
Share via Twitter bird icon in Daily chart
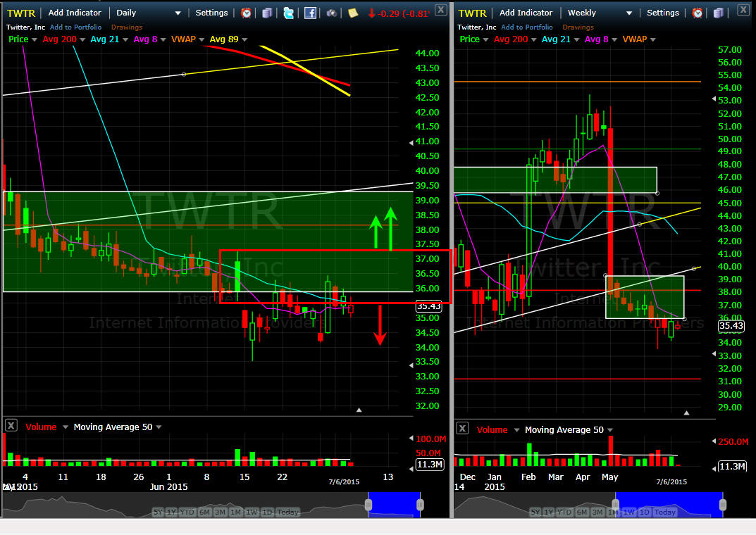(288, 13)
